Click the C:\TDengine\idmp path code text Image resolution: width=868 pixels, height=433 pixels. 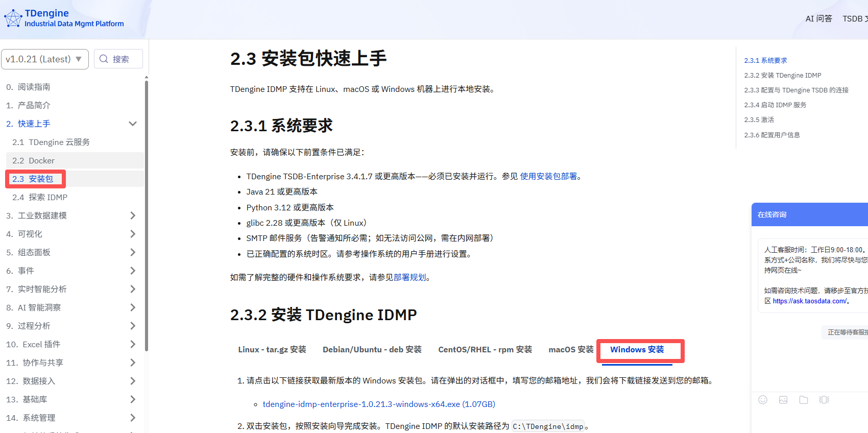click(548, 426)
